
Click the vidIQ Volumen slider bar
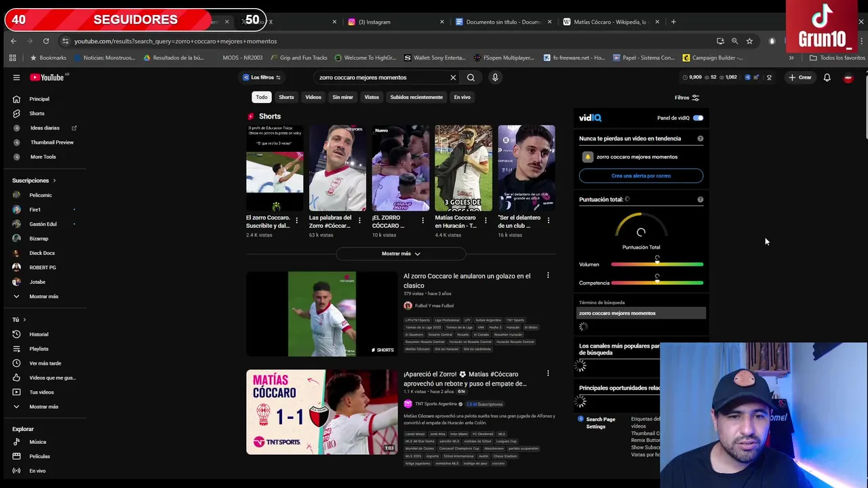coord(656,264)
